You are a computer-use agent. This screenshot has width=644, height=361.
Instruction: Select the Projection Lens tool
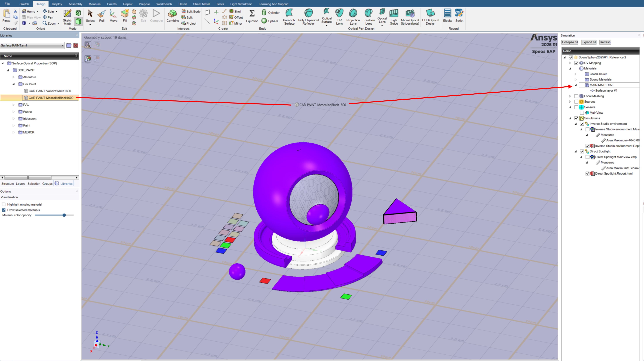(x=353, y=17)
